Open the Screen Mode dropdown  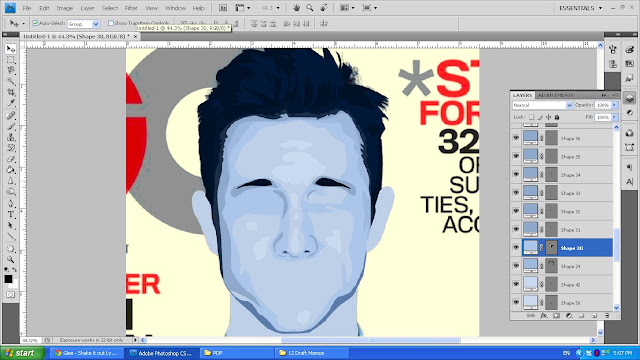[x=370, y=8]
